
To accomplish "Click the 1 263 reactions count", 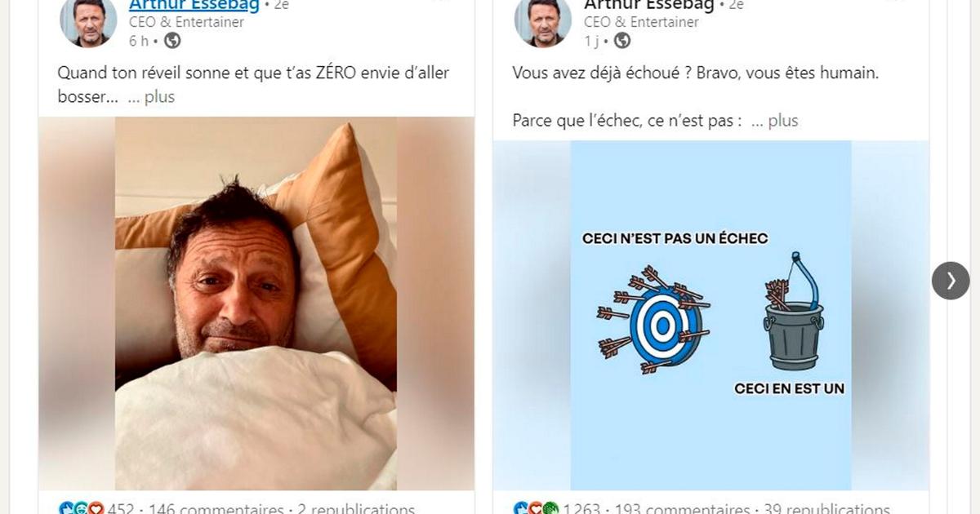I will click(582, 508).
